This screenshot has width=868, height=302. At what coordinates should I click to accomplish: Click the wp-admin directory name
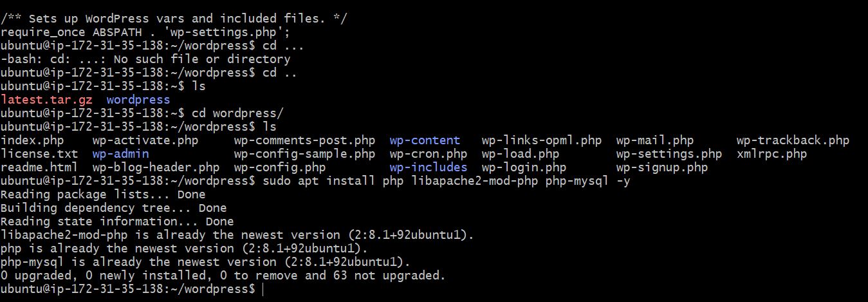[x=120, y=154]
